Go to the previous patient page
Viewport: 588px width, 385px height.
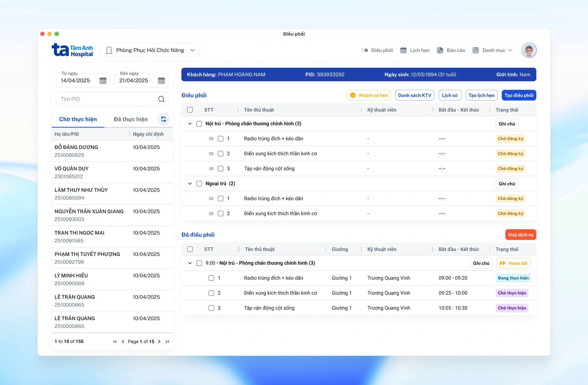point(123,342)
